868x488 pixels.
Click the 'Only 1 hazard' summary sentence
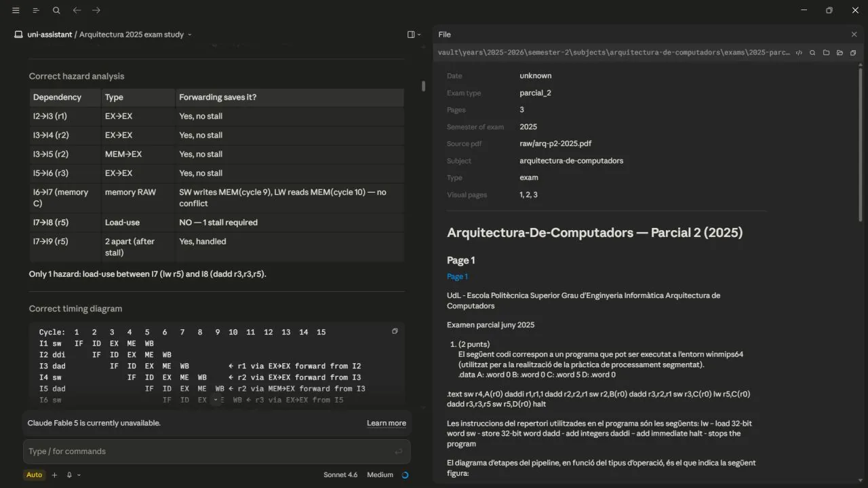[x=147, y=274]
